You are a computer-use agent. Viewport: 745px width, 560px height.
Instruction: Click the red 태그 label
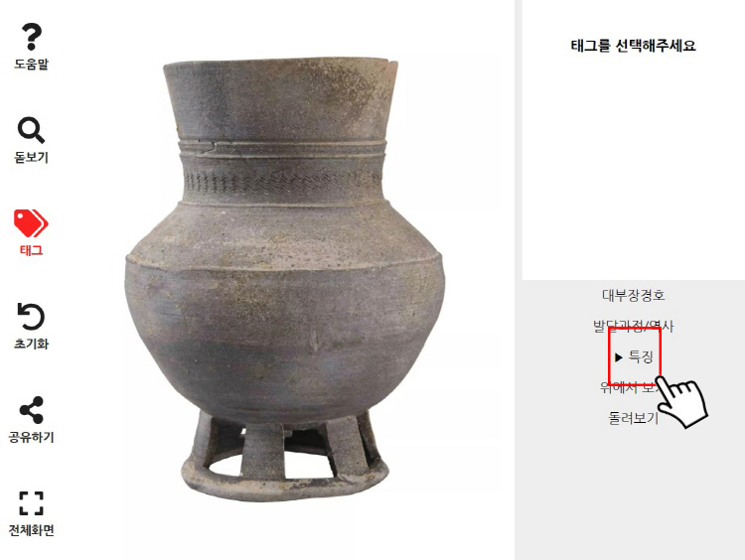(x=32, y=250)
